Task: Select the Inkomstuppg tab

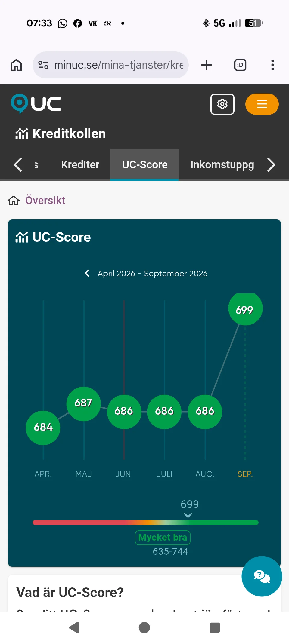Action: [x=222, y=164]
